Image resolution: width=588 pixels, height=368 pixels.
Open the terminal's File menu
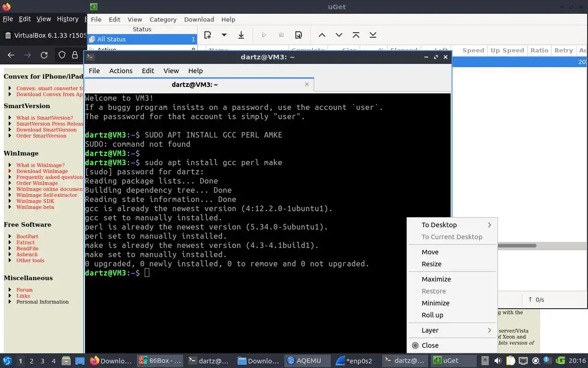pos(94,70)
